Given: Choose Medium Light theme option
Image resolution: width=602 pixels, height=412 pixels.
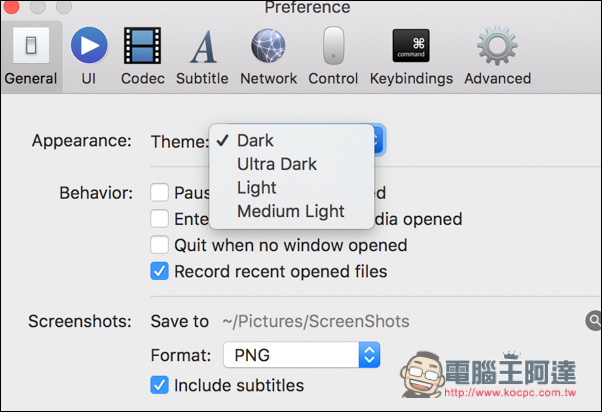Looking at the screenshot, I should (x=292, y=211).
